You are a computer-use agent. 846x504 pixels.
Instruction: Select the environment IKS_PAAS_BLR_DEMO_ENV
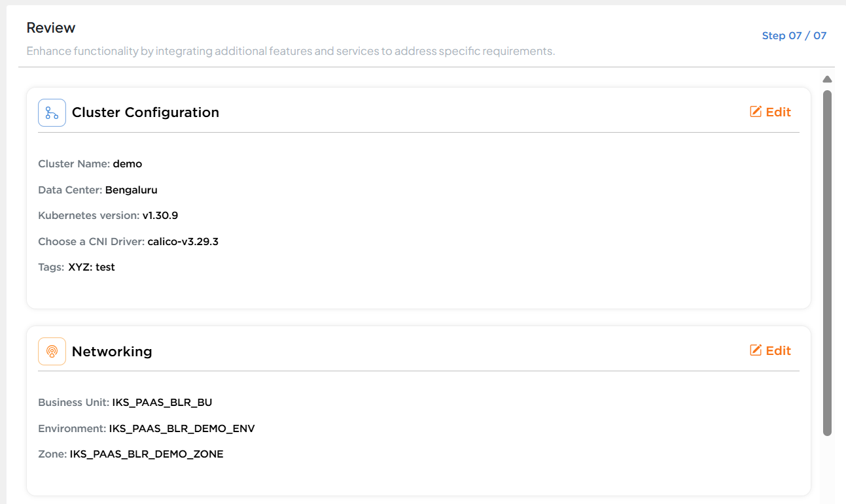coord(182,428)
